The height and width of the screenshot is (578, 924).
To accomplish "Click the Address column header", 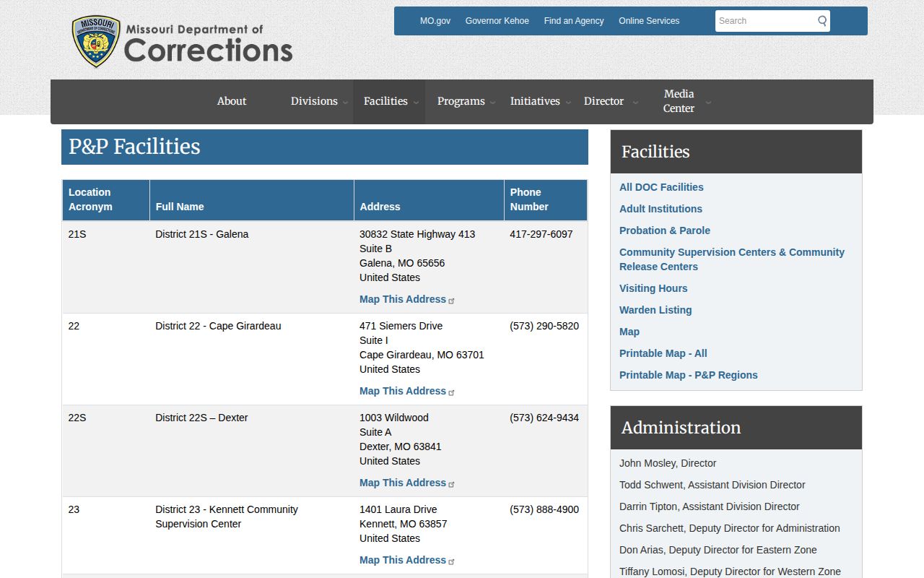I will coord(429,200).
